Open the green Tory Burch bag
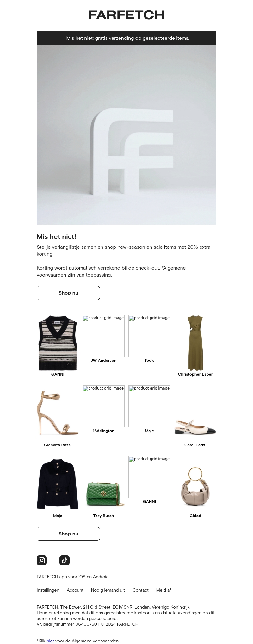Image resolution: width=253 pixels, height=644 pixels. pos(103,494)
